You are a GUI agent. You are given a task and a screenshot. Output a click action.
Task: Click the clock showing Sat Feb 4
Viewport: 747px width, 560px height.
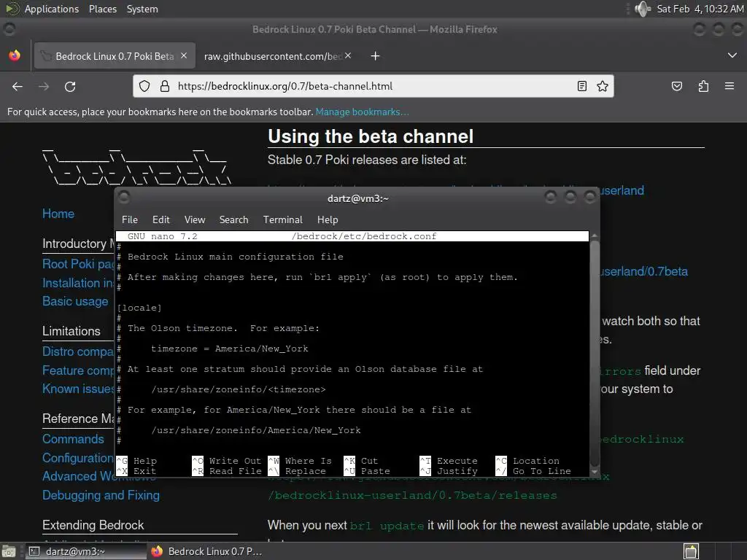click(x=700, y=9)
